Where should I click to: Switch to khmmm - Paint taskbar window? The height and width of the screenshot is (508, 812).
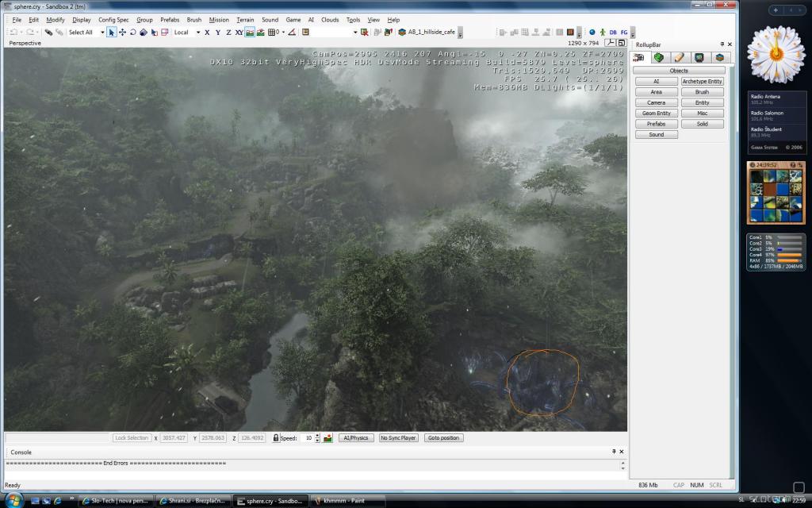pyautogui.click(x=347, y=501)
